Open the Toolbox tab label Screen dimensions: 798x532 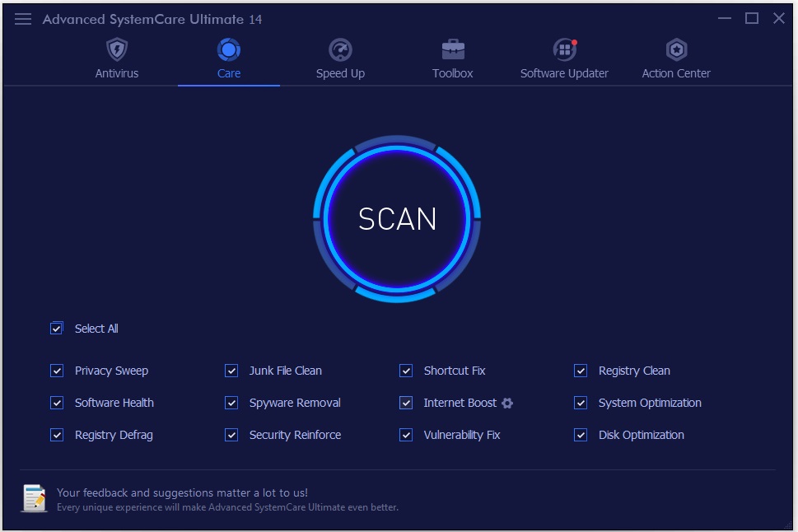coord(452,73)
